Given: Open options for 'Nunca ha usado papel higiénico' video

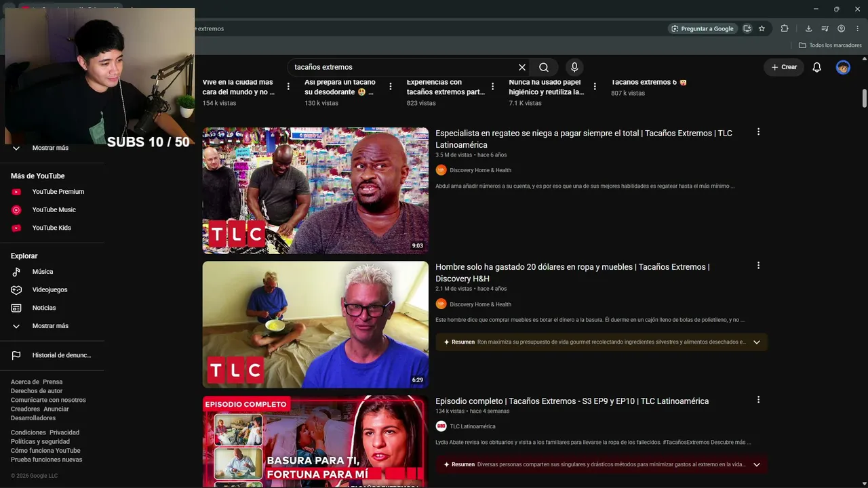Looking at the screenshot, I should pos(595,86).
